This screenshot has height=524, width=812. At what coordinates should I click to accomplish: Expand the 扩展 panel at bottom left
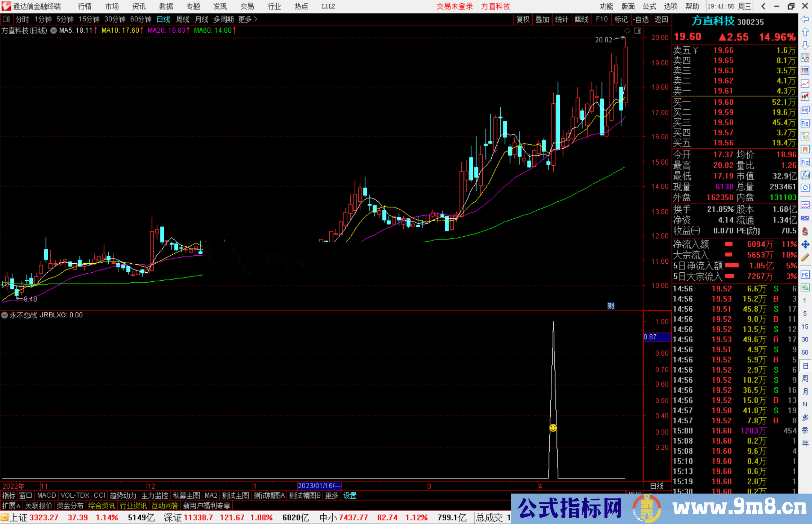(11, 506)
